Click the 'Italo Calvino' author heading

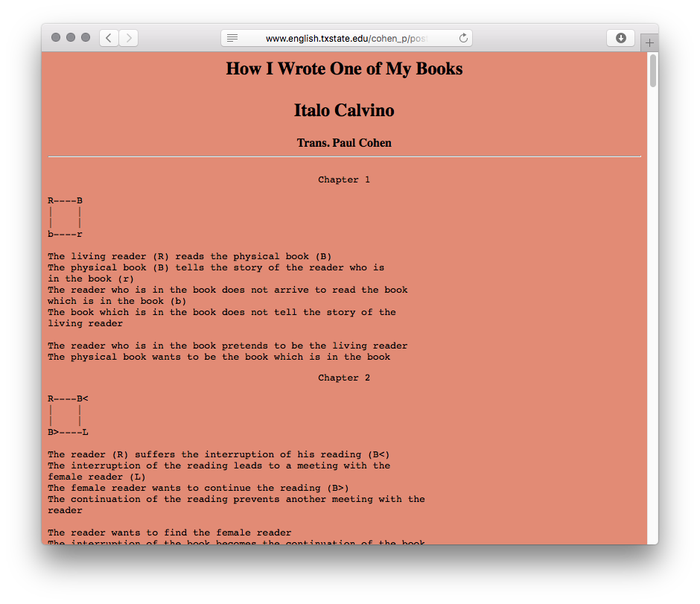(x=344, y=111)
